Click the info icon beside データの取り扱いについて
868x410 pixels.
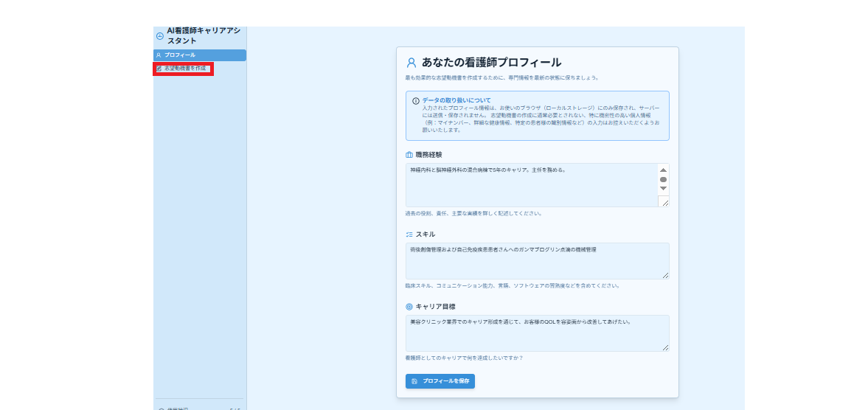416,101
